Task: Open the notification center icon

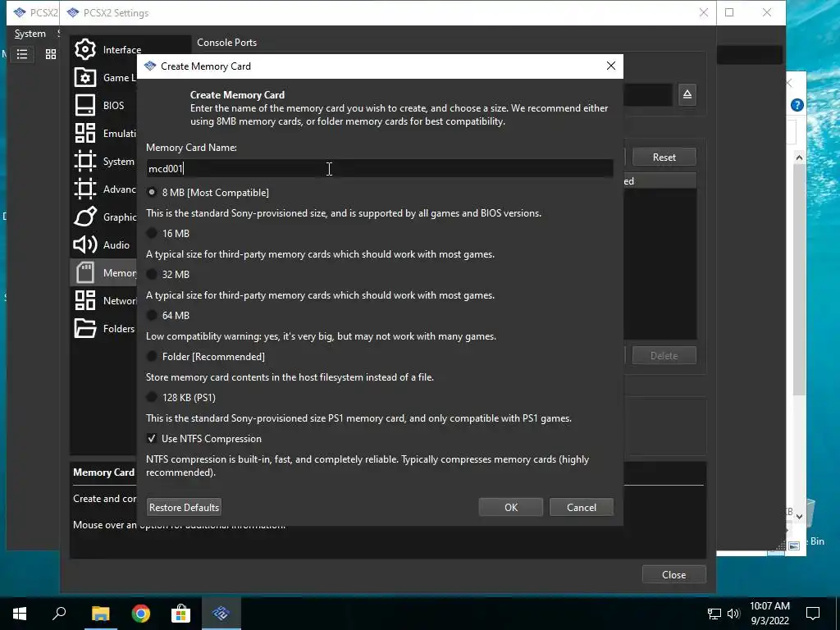Action: 813,614
